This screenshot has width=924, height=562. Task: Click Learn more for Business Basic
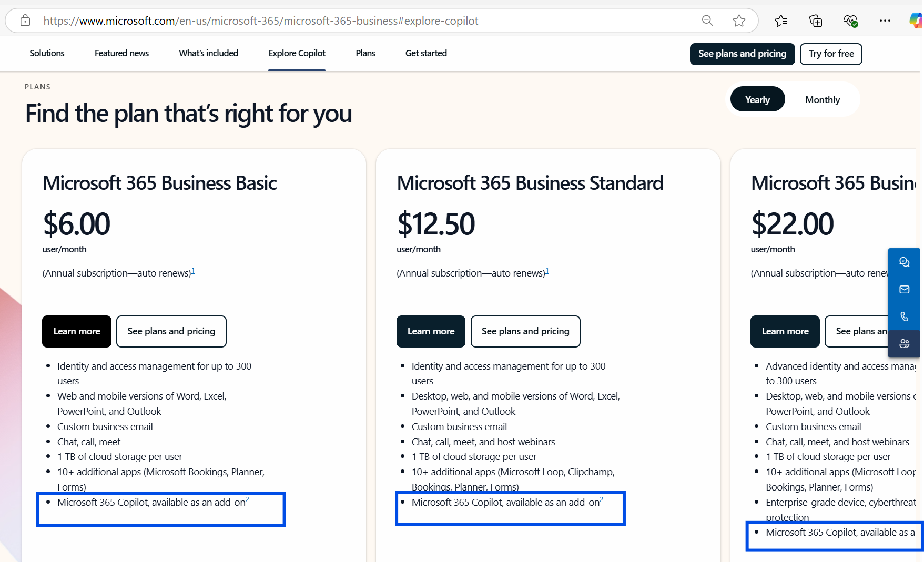point(77,331)
